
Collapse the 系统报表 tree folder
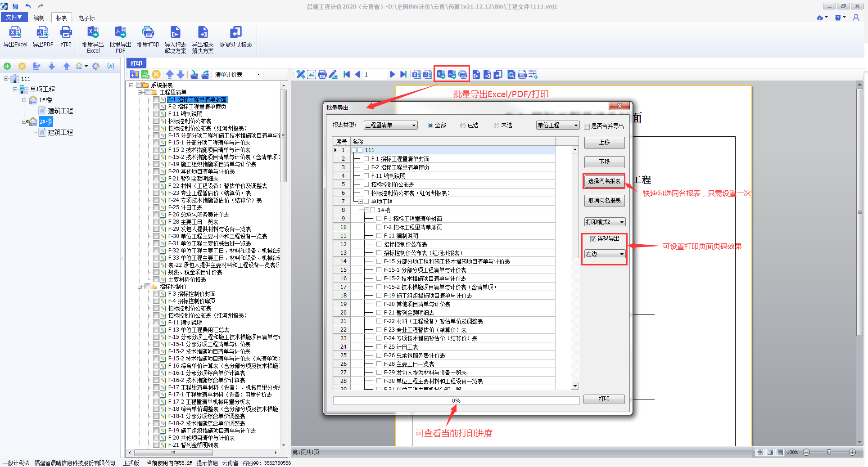pos(131,85)
